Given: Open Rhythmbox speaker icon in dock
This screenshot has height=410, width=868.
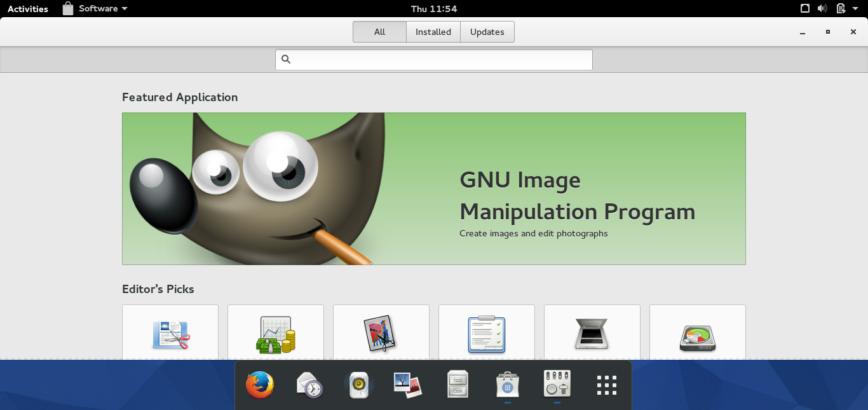Looking at the screenshot, I should [x=359, y=385].
